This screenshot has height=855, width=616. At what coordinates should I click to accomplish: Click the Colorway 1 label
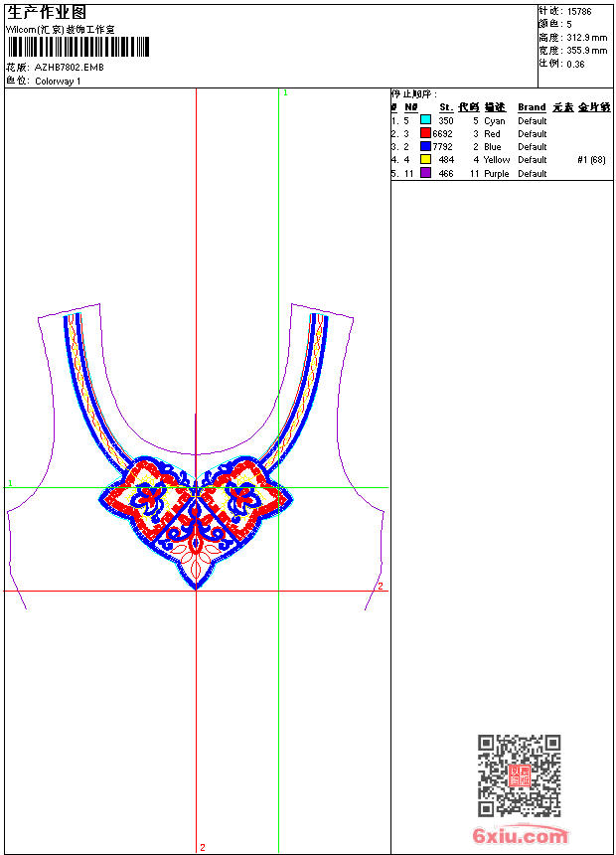click(58, 82)
